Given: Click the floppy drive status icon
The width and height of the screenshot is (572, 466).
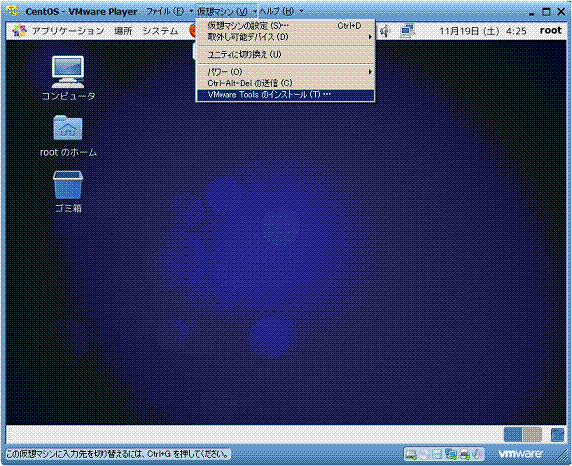Looking at the screenshot, I should click(437, 454).
